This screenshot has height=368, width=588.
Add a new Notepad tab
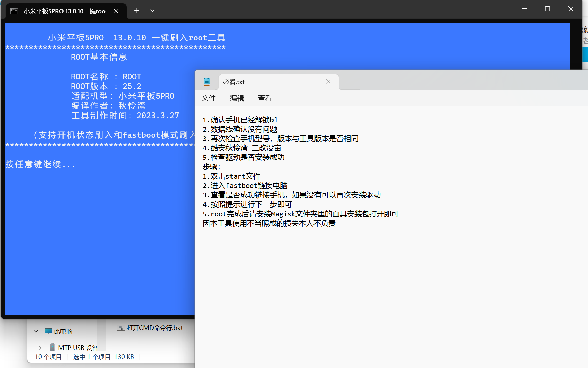[x=351, y=82]
